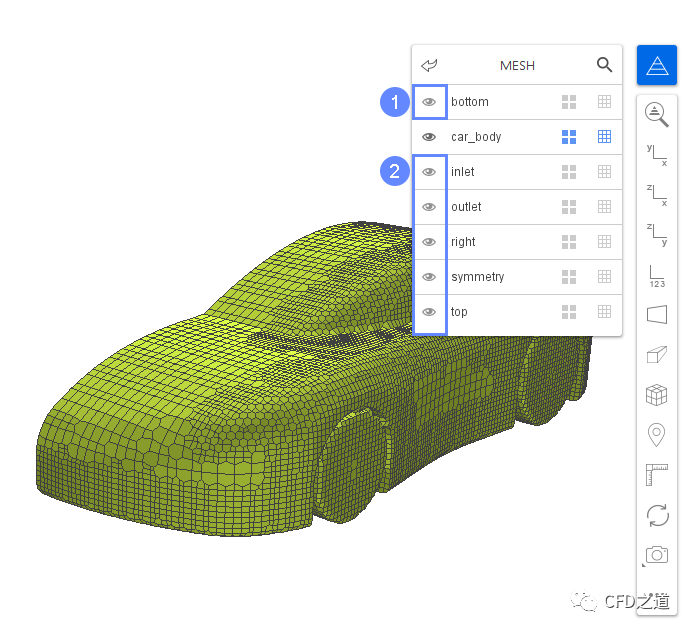
Task: Click the back arrow in MESH panel
Action: click(x=429, y=65)
